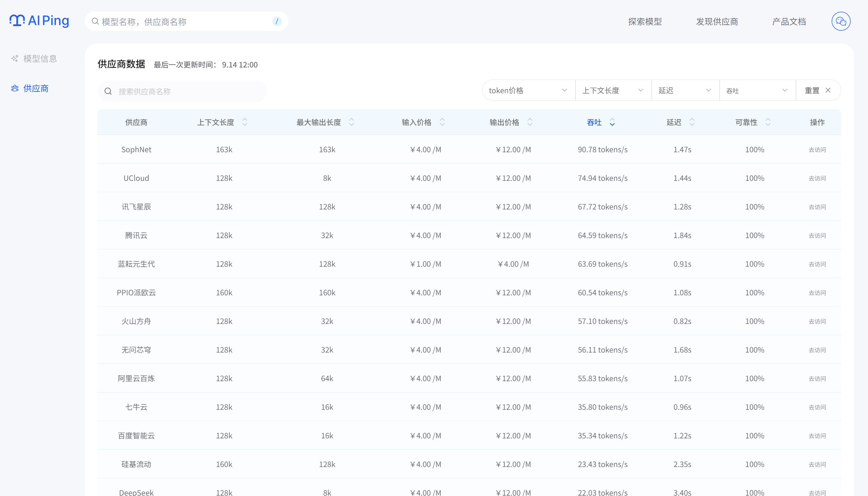Screen dimensions: 868x496
Task: Sort by 延迟 column arrows
Action: 692,122
